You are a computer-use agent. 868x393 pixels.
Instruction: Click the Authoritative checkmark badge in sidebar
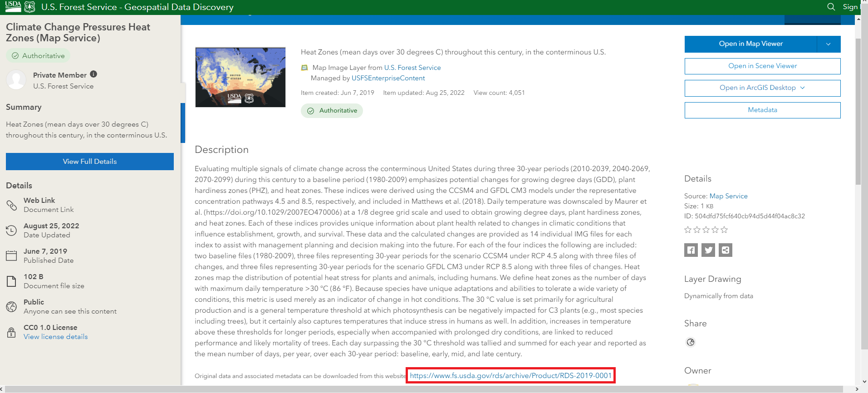click(x=38, y=56)
